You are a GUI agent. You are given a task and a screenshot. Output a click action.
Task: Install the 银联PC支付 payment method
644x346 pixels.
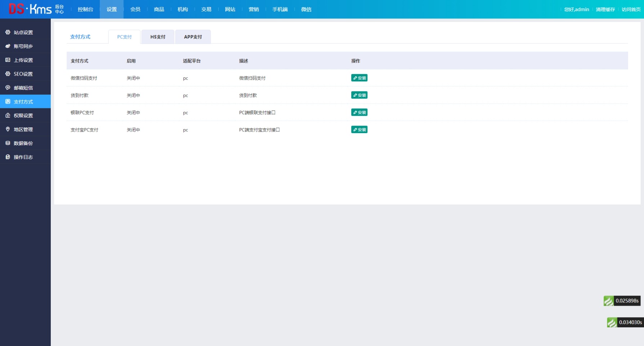[x=359, y=113]
